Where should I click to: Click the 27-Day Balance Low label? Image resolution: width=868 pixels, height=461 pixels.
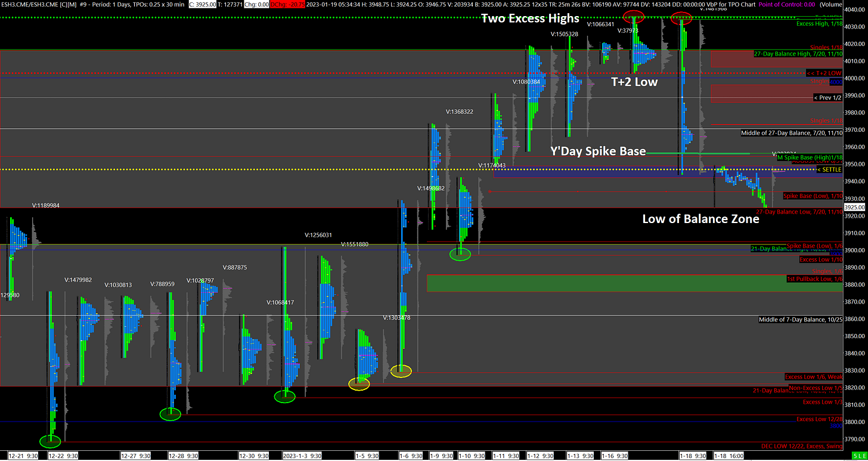799,212
